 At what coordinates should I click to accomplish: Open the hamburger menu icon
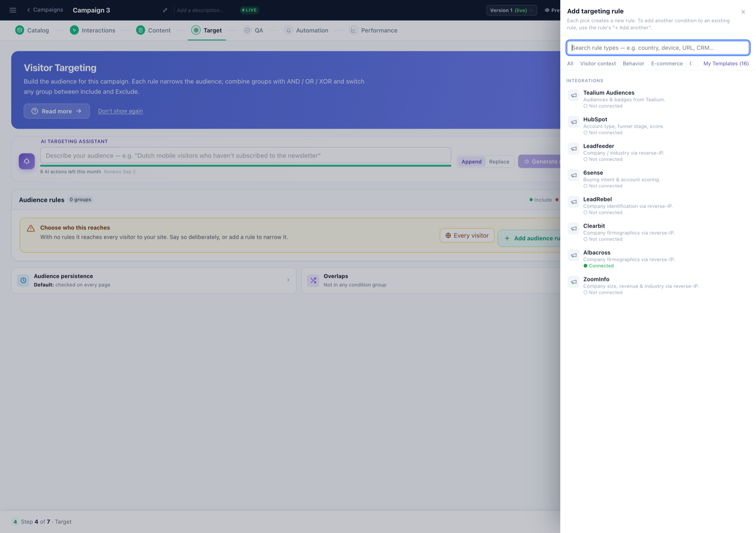(x=13, y=10)
